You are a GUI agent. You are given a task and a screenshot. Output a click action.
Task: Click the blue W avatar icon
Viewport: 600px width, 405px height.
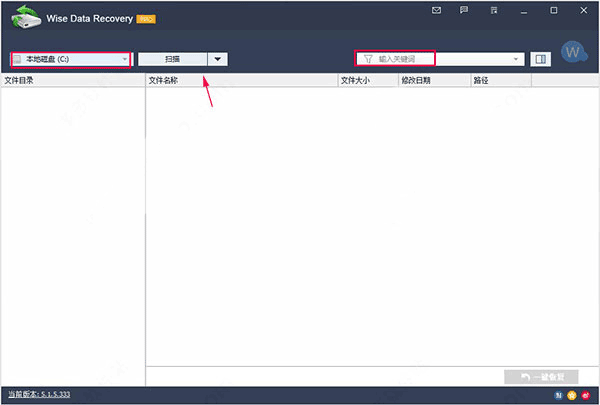pos(574,52)
